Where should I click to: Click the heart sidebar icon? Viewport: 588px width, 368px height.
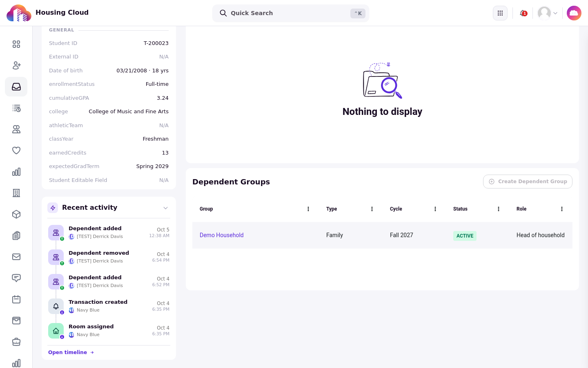[16, 150]
